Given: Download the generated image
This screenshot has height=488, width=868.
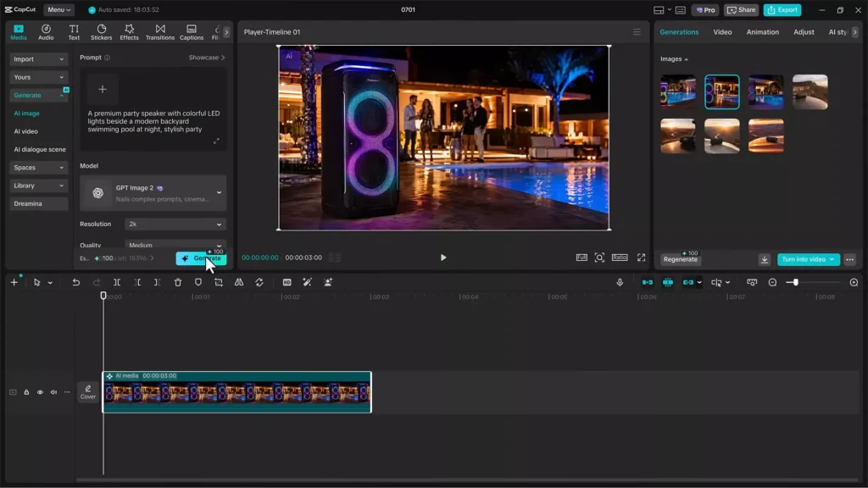Looking at the screenshot, I should [x=765, y=259].
